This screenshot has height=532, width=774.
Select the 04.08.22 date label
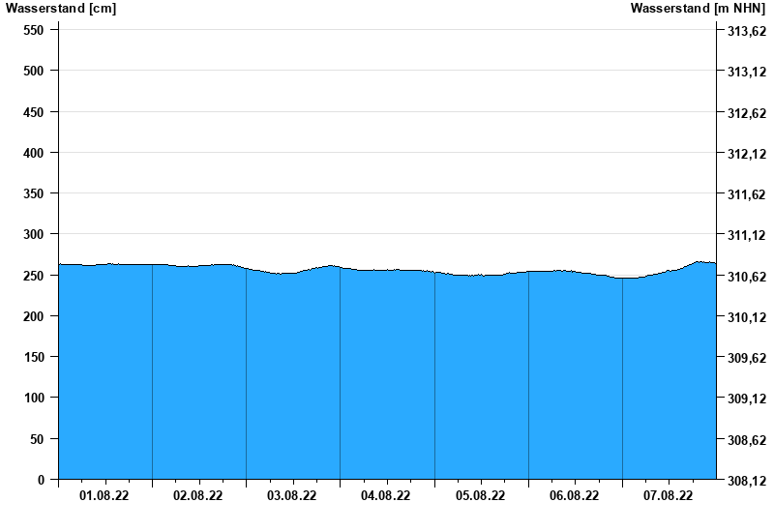385,496
